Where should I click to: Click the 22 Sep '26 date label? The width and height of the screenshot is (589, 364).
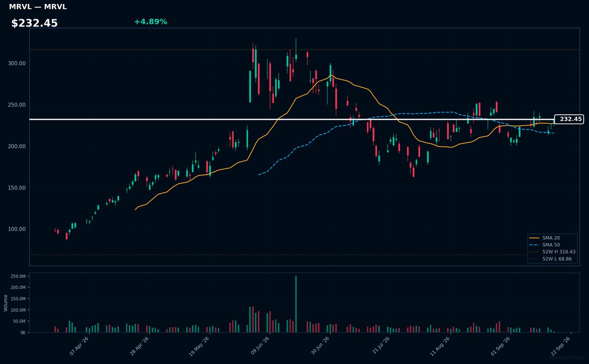pyautogui.click(x=561, y=345)
